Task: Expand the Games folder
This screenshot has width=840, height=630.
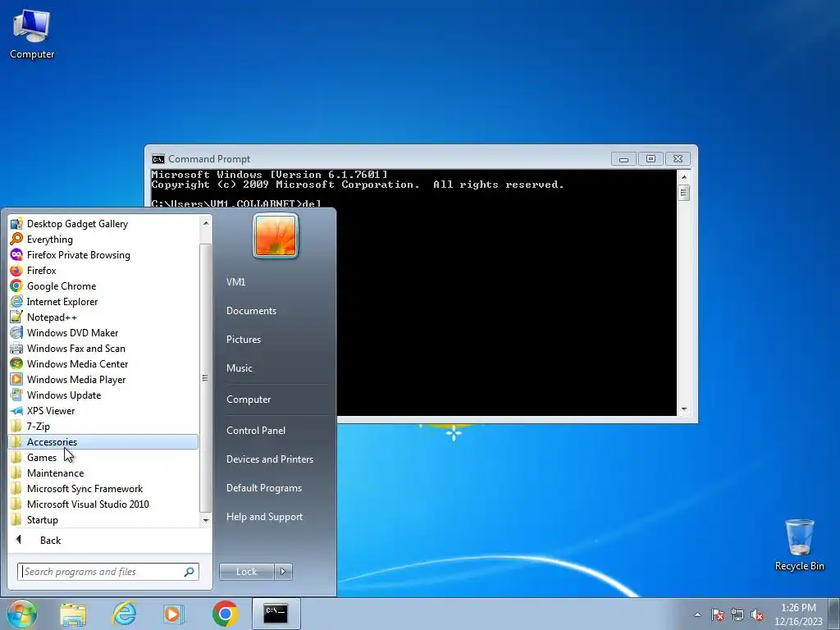Action: click(103, 457)
